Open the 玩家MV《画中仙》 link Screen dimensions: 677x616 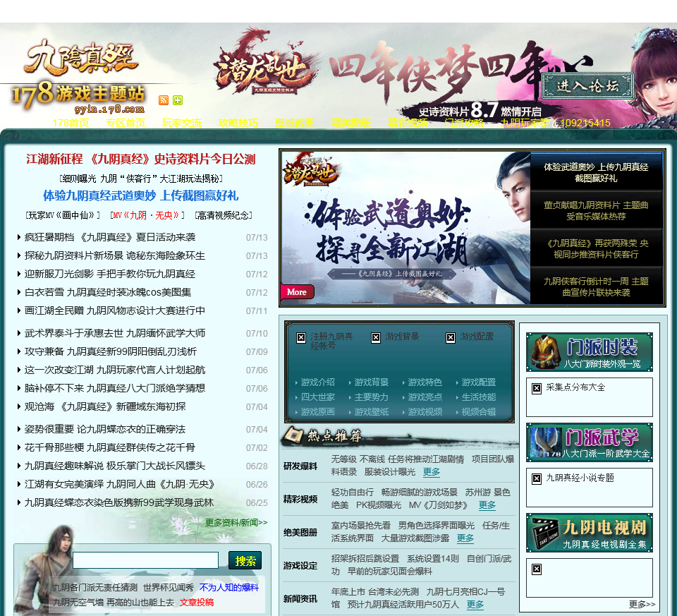click(63, 215)
